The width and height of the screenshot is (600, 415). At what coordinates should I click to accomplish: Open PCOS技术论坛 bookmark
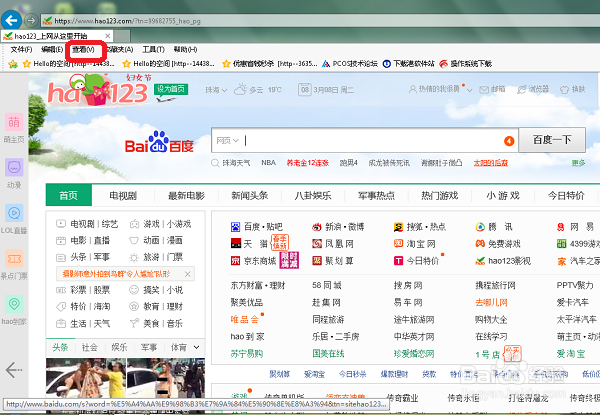(350, 63)
